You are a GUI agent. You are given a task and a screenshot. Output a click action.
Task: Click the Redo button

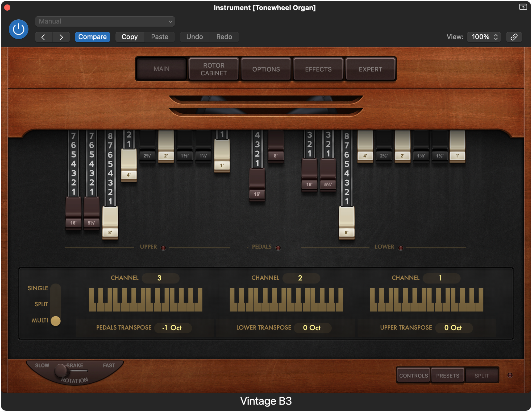pos(224,37)
